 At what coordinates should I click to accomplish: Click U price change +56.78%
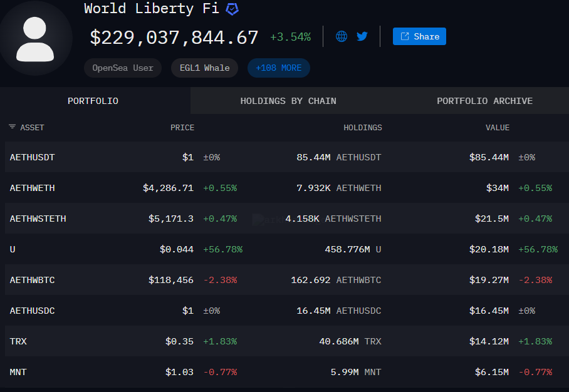[223, 249]
